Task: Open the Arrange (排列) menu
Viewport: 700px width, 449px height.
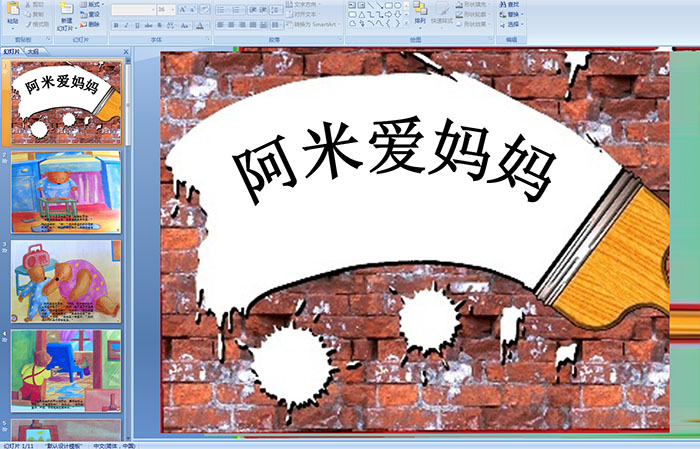Action: tap(420, 13)
